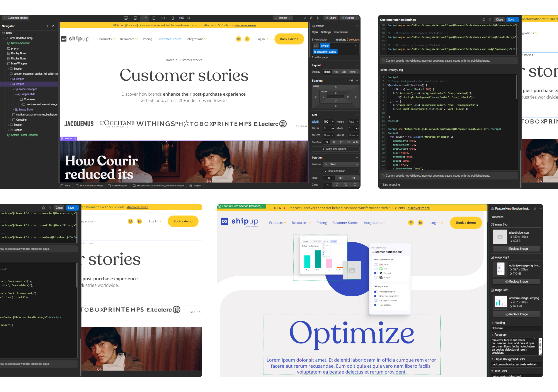The image size is (558, 392).
Task: Switch to the Interactions tab
Action: 341,32
